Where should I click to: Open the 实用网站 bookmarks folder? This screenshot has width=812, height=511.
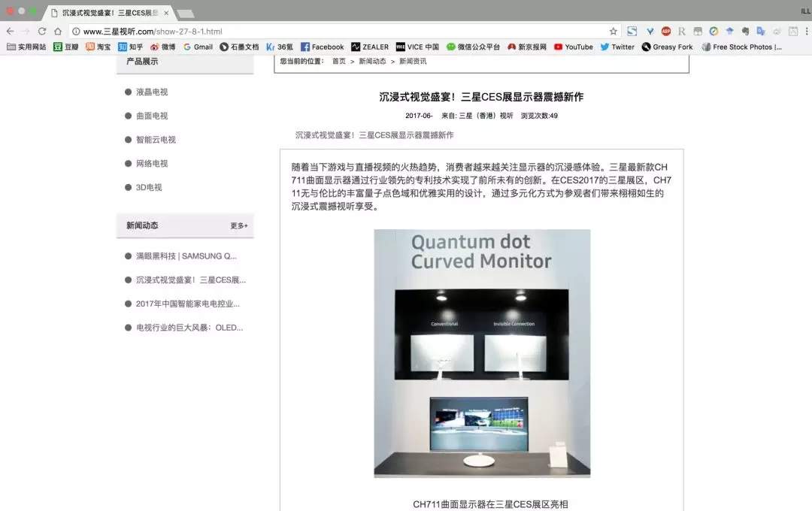pyautogui.click(x=26, y=47)
